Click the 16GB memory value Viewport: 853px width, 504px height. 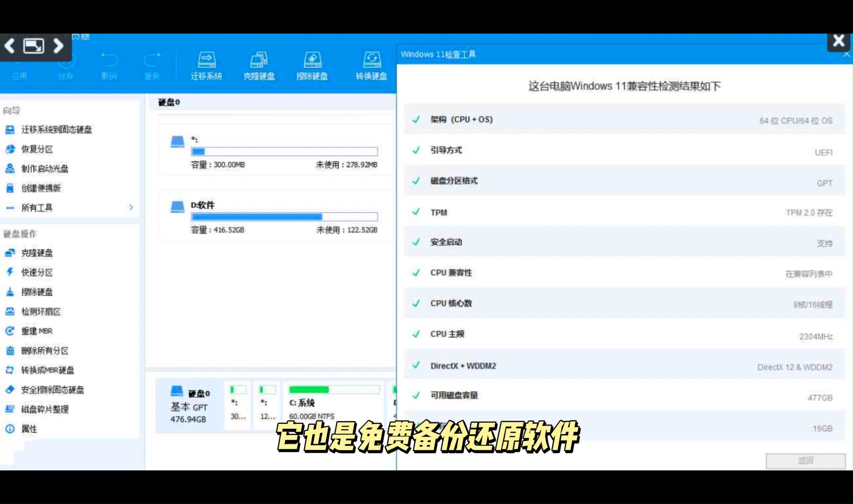point(822,428)
